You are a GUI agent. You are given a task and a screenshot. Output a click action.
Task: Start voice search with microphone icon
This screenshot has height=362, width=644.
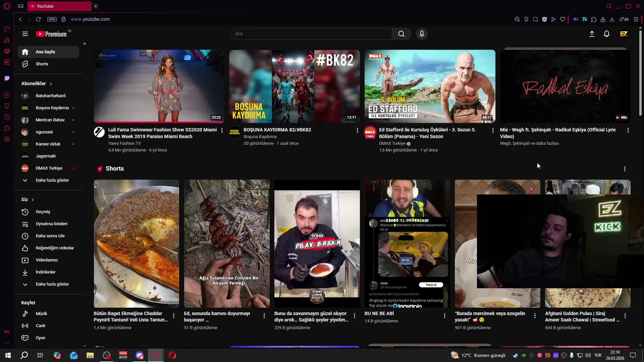pos(422,34)
